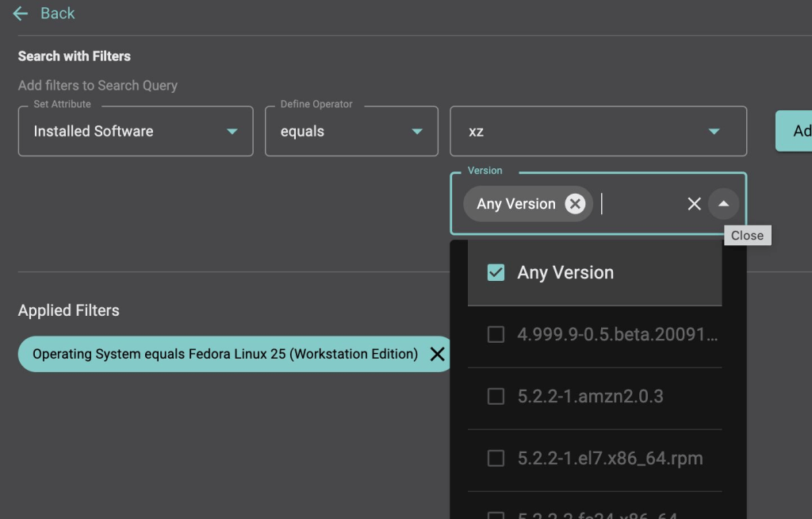The image size is (812, 519).
Task: Click the Any Version option label
Action: (565, 272)
